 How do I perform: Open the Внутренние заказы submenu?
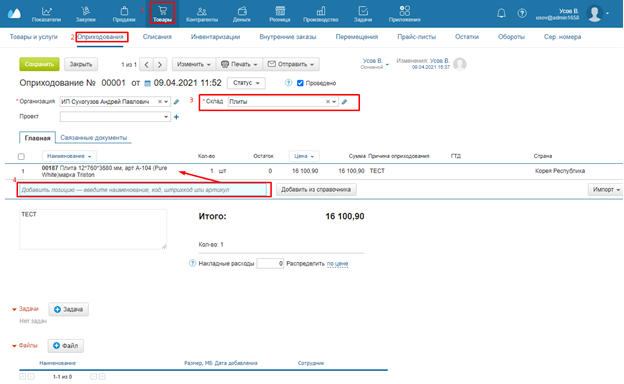pos(288,37)
